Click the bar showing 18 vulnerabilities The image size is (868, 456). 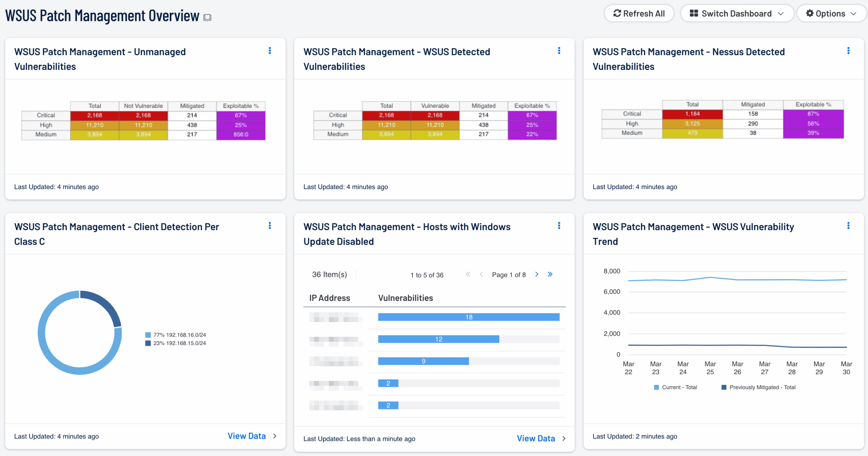pos(469,317)
